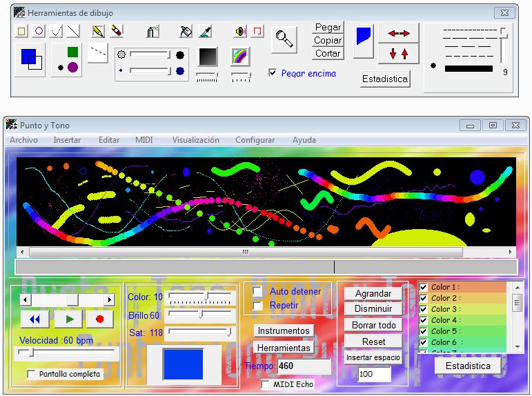Select the spray can tool
This screenshot has width=532, height=396.
(153, 31)
